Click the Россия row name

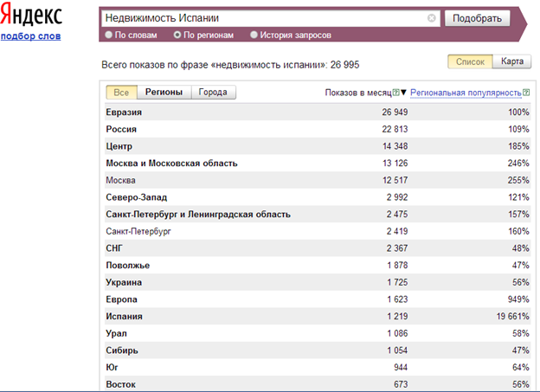[121, 129]
